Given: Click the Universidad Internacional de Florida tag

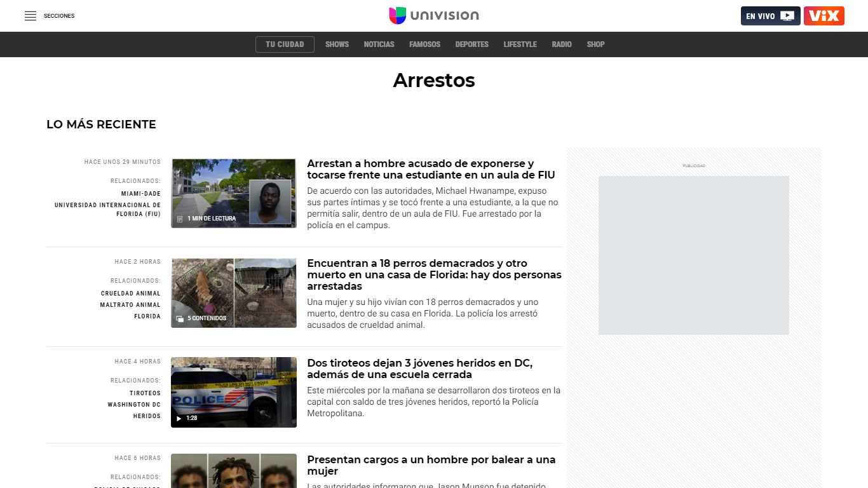Looking at the screenshot, I should pyautogui.click(x=107, y=210).
